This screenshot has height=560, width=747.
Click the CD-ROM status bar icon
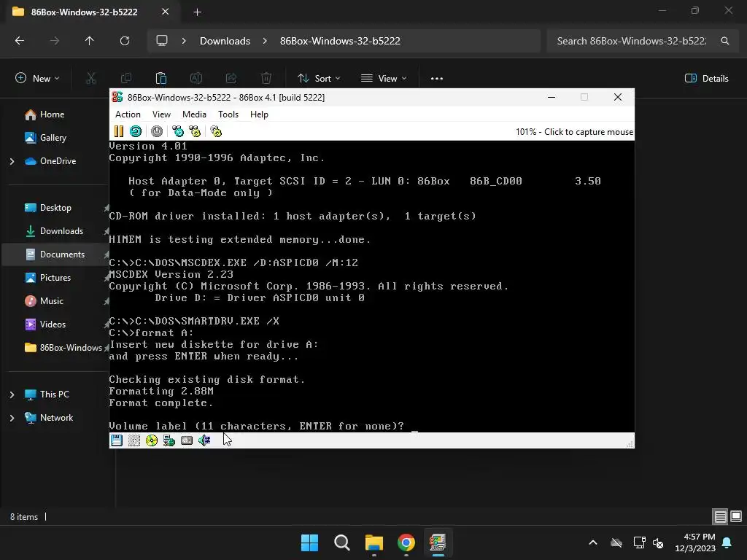click(x=152, y=440)
